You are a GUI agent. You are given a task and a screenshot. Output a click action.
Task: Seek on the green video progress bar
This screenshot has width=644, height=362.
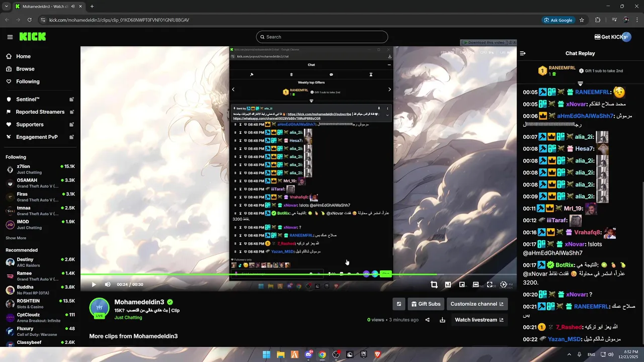[299, 275]
